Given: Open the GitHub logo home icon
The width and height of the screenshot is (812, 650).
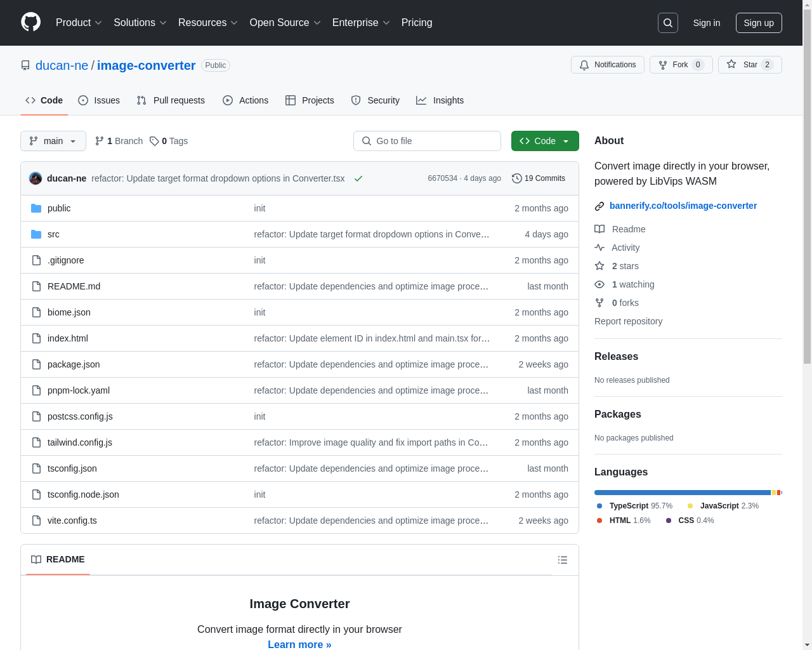Looking at the screenshot, I should [31, 22].
